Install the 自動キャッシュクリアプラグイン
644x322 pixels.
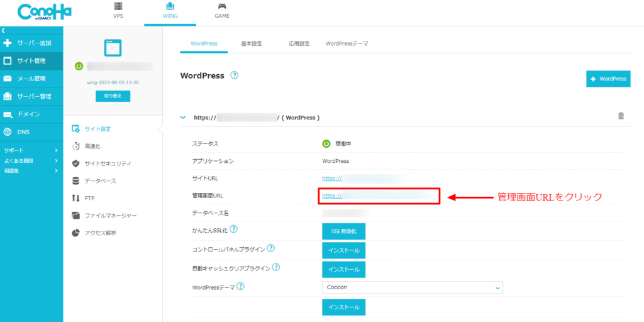tap(344, 269)
